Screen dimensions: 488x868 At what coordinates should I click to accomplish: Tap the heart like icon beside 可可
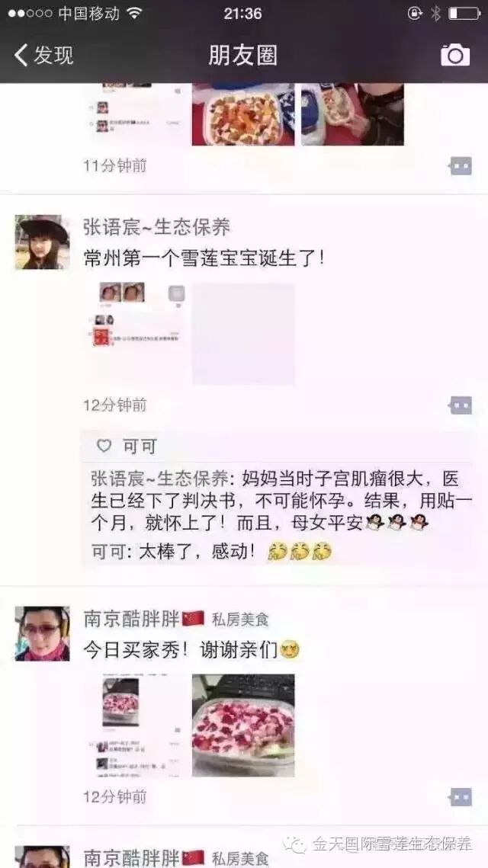coord(104,446)
